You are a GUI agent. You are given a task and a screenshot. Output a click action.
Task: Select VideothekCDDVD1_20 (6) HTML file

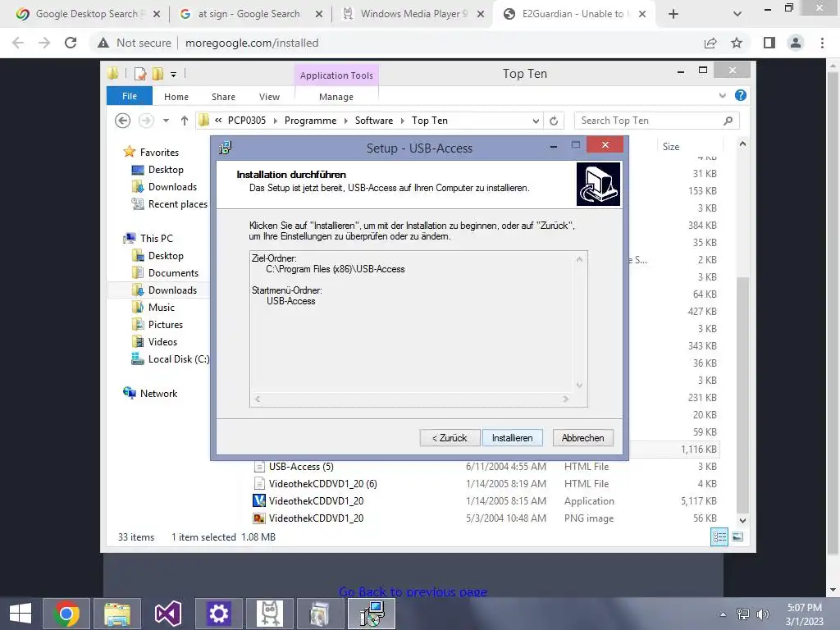point(323,484)
